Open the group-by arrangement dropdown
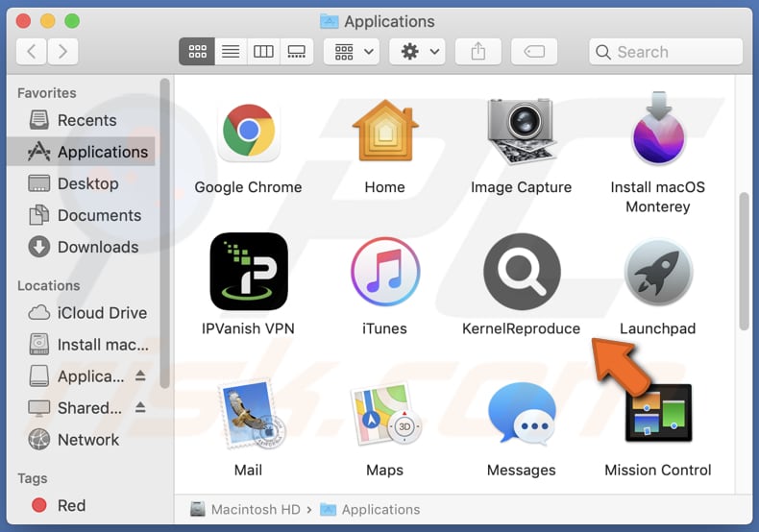The height and width of the screenshot is (532, 759). pyautogui.click(x=352, y=51)
